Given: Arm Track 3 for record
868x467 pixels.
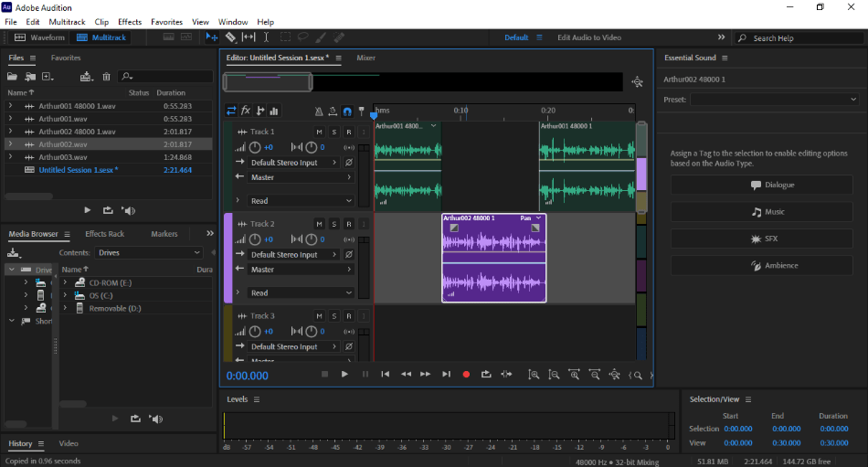Looking at the screenshot, I should pyautogui.click(x=349, y=316).
